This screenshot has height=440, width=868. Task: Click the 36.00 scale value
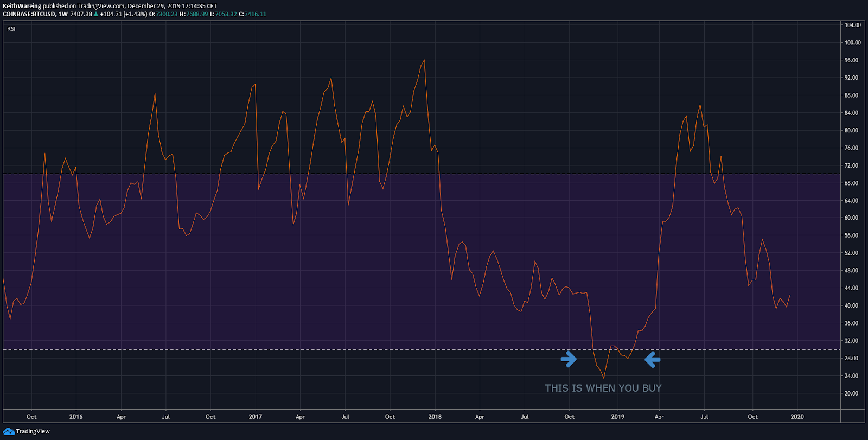[851, 323]
